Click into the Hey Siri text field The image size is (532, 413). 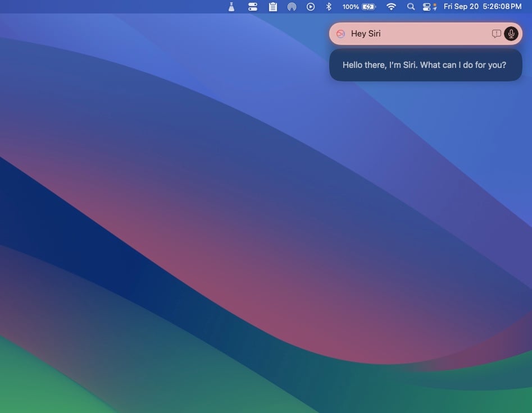click(416, 34)
